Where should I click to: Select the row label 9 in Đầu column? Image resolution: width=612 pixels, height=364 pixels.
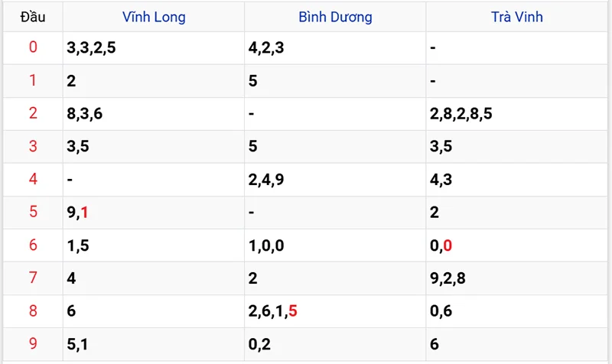click(x=32, y=343)
